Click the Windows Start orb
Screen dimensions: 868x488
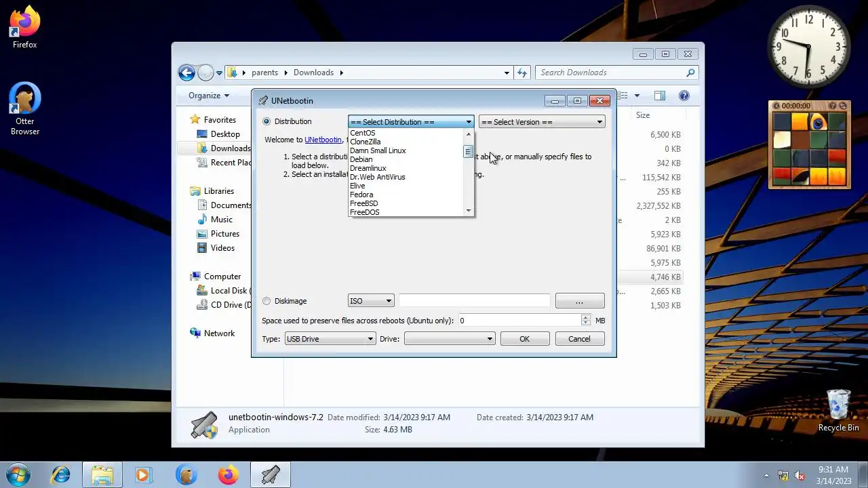[18, 475]
